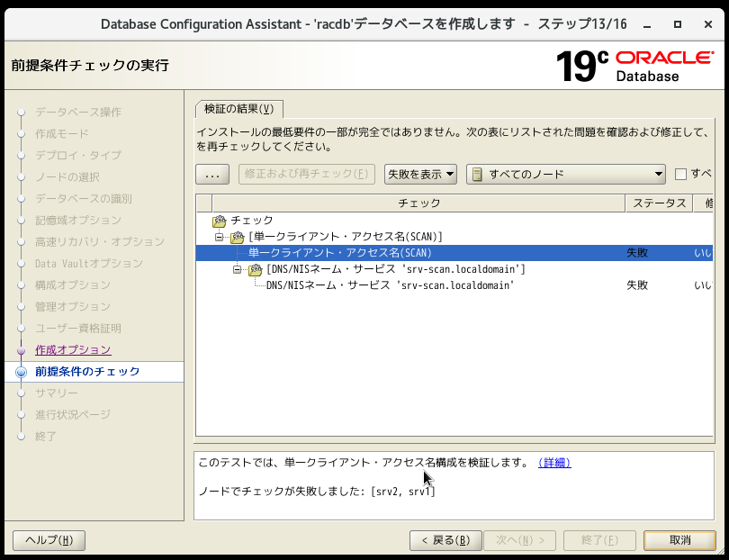Select the DNS/NISネーム・サービス 'srv-scan.localdomain' failed row
Screen dimensions: 729x560
click(x=454, y=285)
